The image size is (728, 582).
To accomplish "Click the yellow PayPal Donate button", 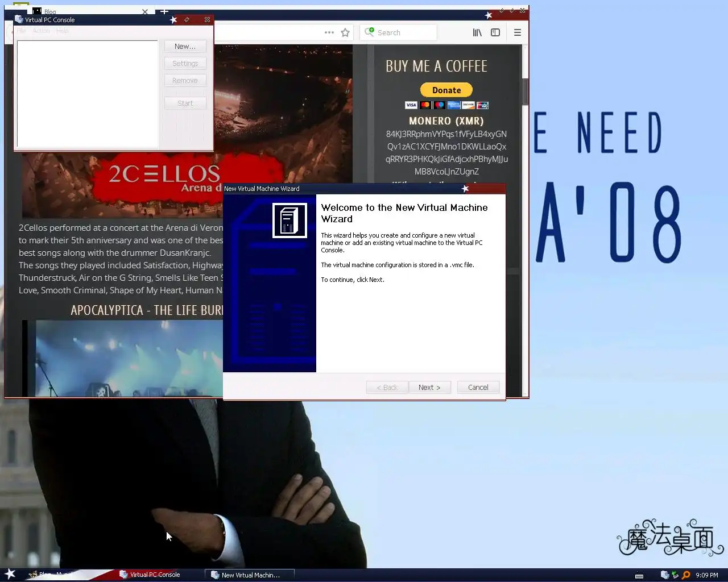I will click(446, 90).
